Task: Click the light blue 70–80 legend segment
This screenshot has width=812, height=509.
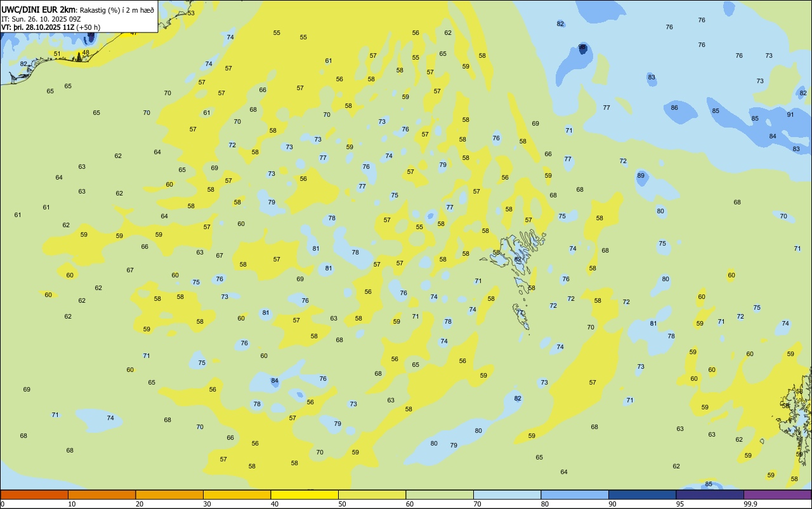Action: point(507,494)
